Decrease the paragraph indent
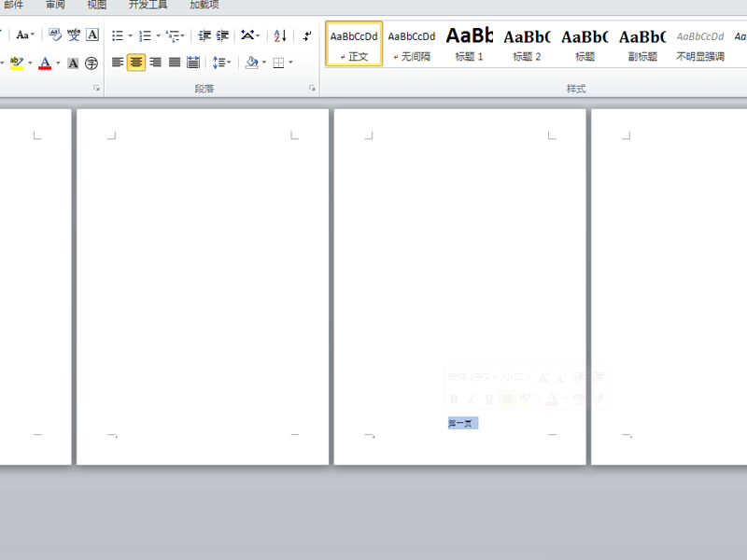This screenshot has height=560, width=747. coord(204,35)
